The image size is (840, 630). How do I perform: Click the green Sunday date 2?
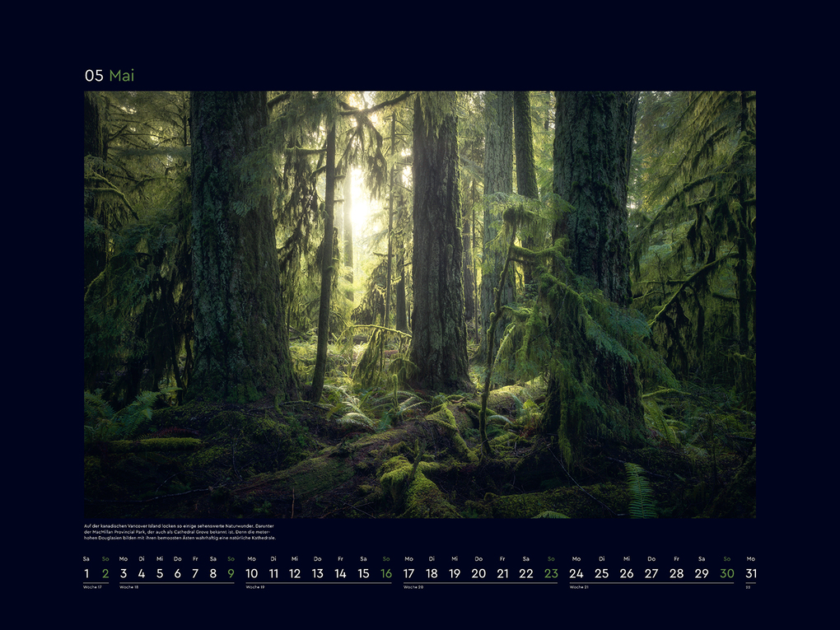[x=104, y=572]
